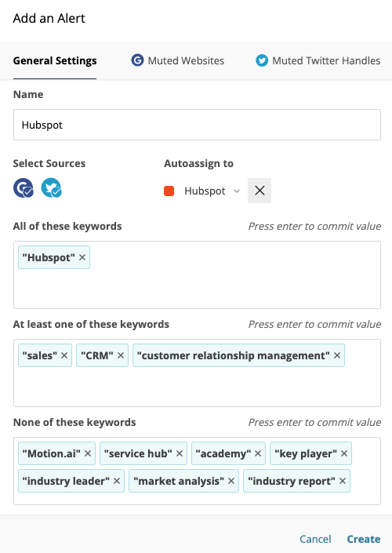Select the "Hubspot" keyword text
This screenshot has width=392, height=553.
click(x=49, y=257)
